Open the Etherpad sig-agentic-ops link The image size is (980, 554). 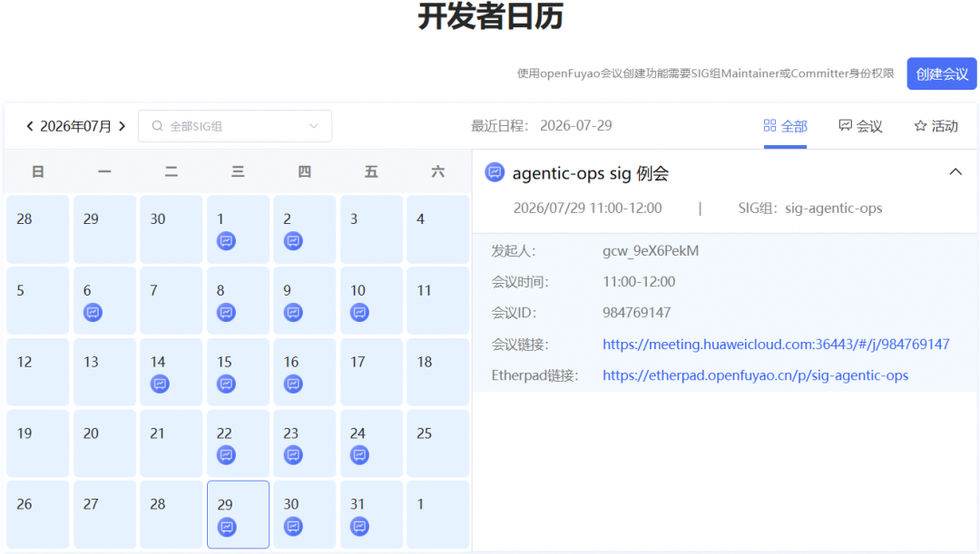(755, 375)
